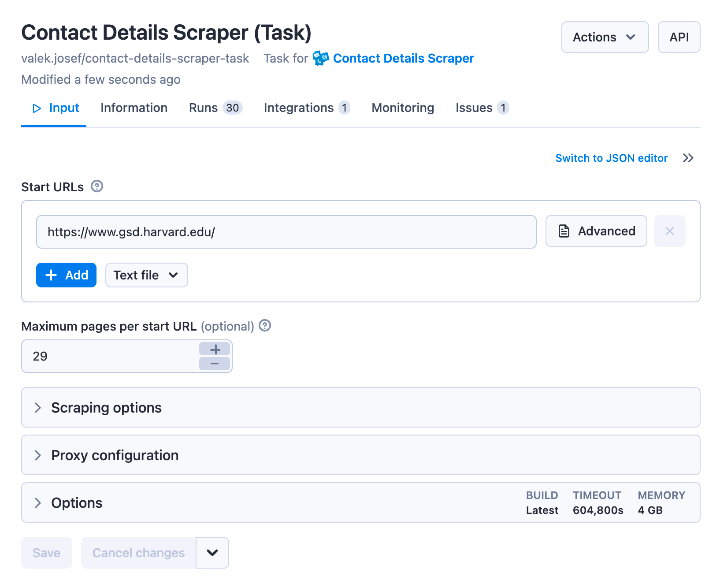The image size is (720, 588).
Task: Click the Switch to JSON editor link
Action: tap(611, 158)
